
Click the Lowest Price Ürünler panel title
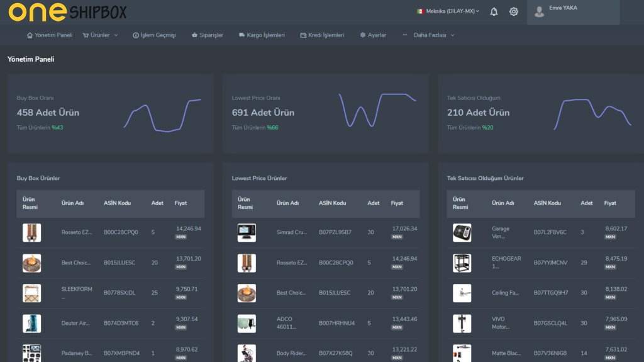tap(259, 179)
